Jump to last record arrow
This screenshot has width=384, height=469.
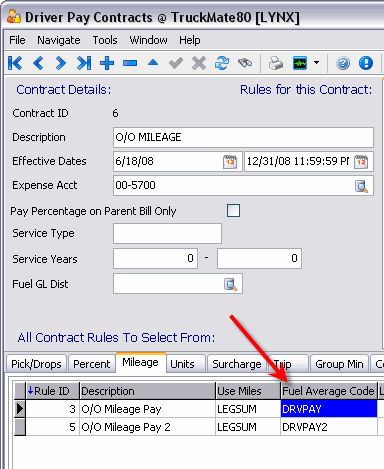(x=84, y=63)
